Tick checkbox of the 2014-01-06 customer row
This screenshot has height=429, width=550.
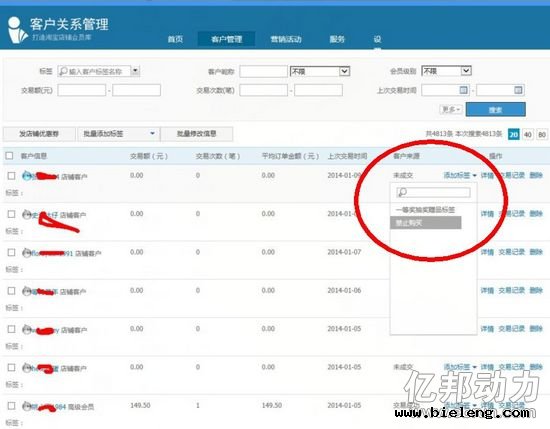(11, 290)
